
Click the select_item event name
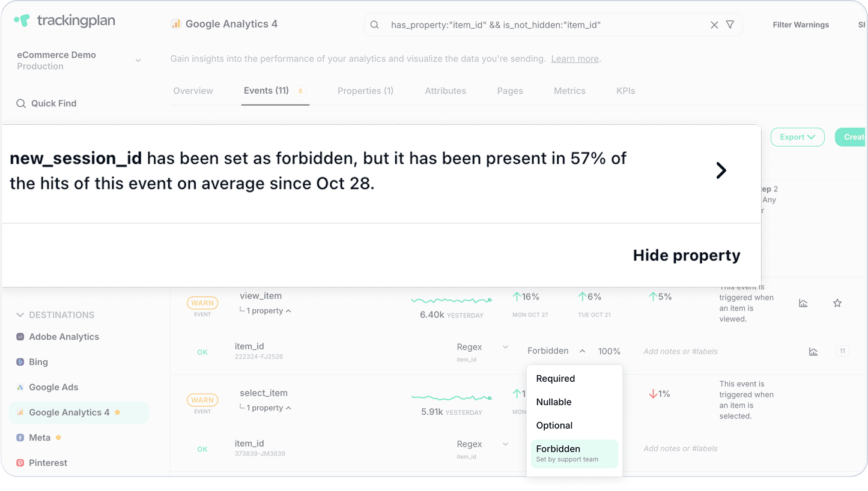pyautogui.click(x=264, y=393)
